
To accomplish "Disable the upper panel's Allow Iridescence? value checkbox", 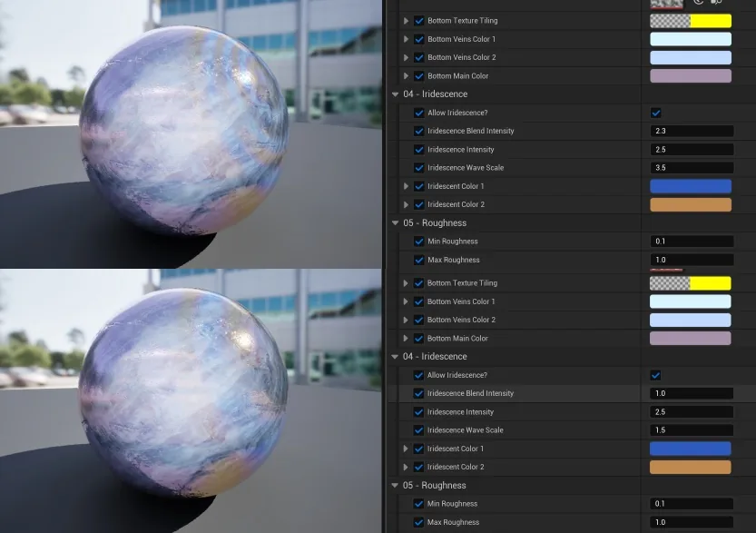I will point(655,113).
